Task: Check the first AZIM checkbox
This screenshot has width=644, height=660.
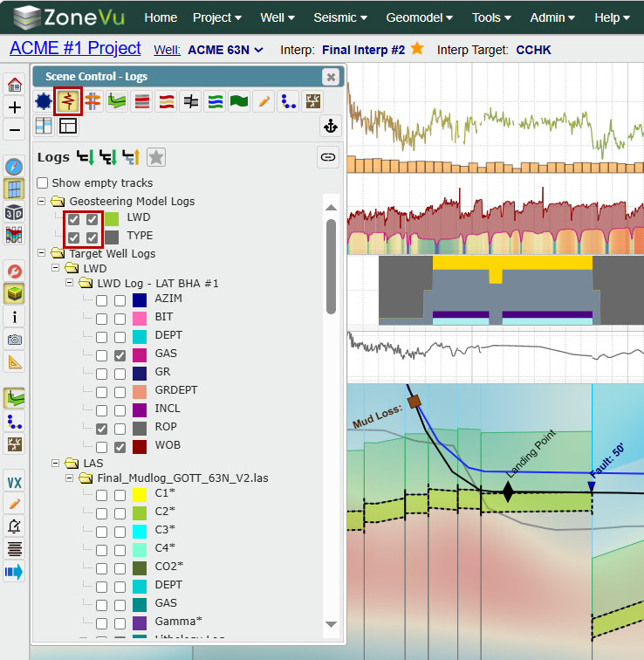Action: click(101, 300)
